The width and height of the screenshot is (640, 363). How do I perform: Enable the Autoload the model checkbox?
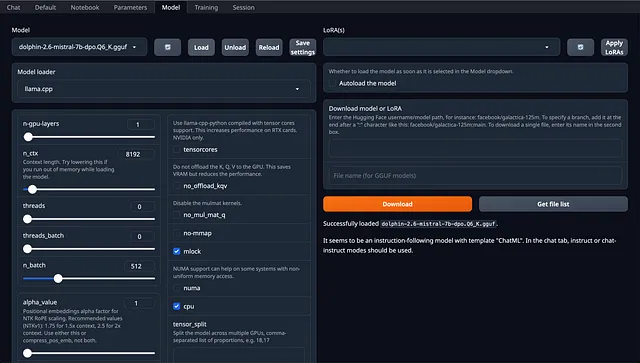[333, 83]
